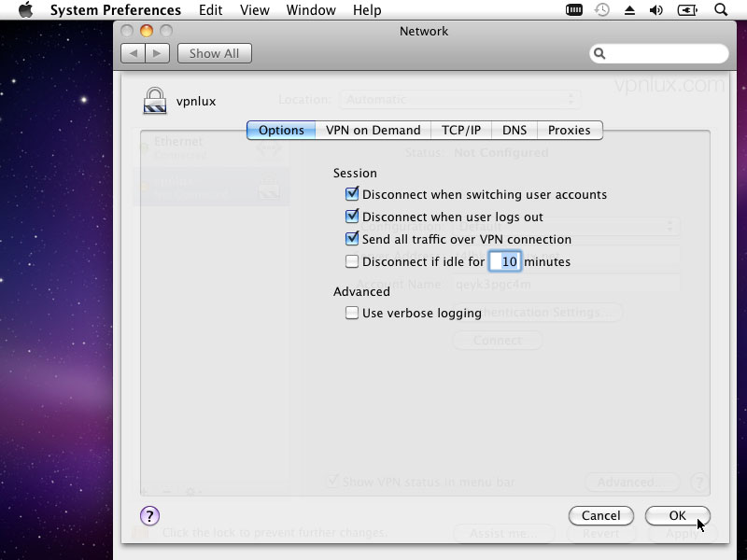Click the eject icon in menu bar
The height and width of the screenshot is (560, 747).
pos(629,10)
